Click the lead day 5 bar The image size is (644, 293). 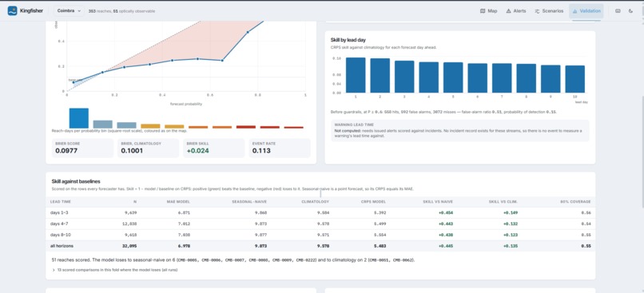pos(453,77)
